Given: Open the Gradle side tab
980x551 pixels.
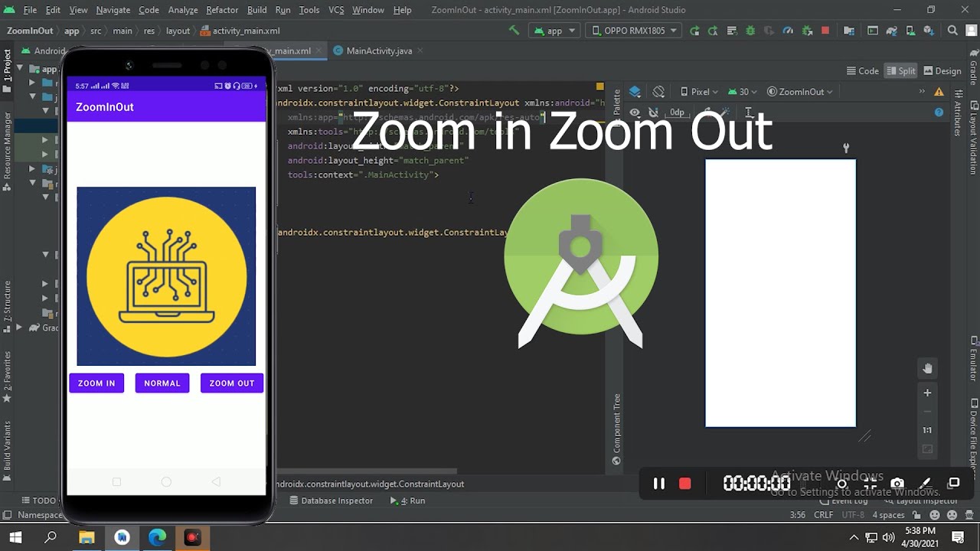Looking at the screenshot, I should (974, 67).
